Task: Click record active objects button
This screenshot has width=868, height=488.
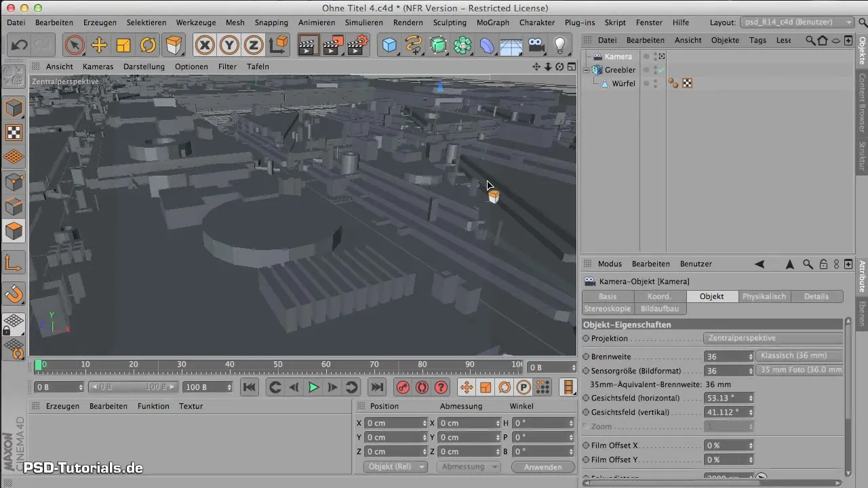Action: click(403, 388)
